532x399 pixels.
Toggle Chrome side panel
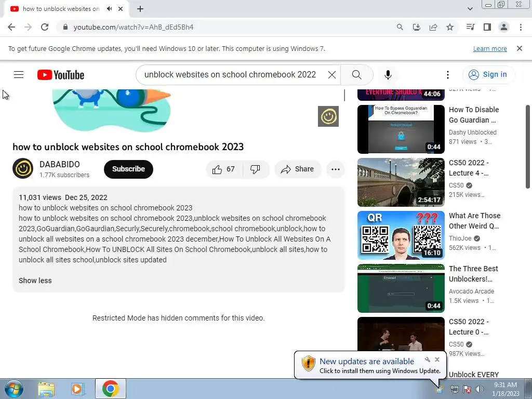[487, 27]
